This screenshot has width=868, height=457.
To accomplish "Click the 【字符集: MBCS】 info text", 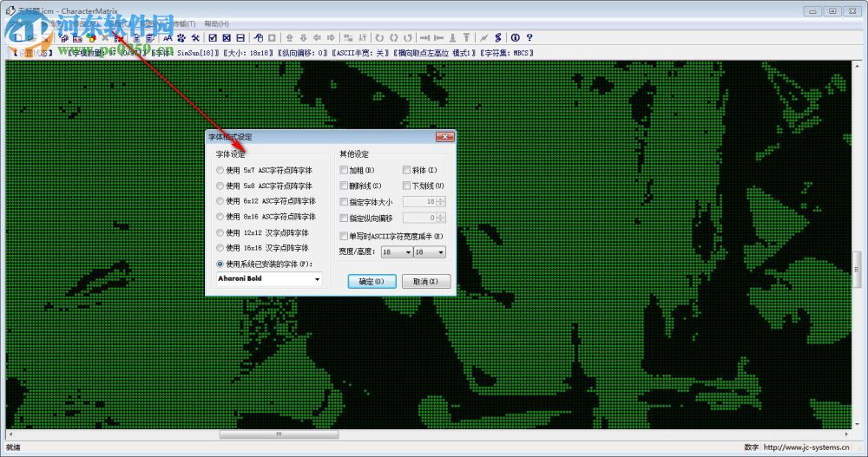I will [506, 53].
